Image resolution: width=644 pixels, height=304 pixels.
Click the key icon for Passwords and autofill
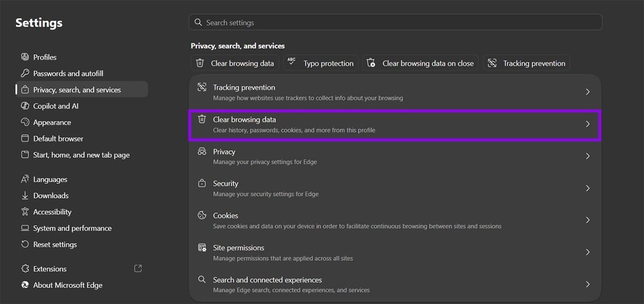(x=25, y=73)
